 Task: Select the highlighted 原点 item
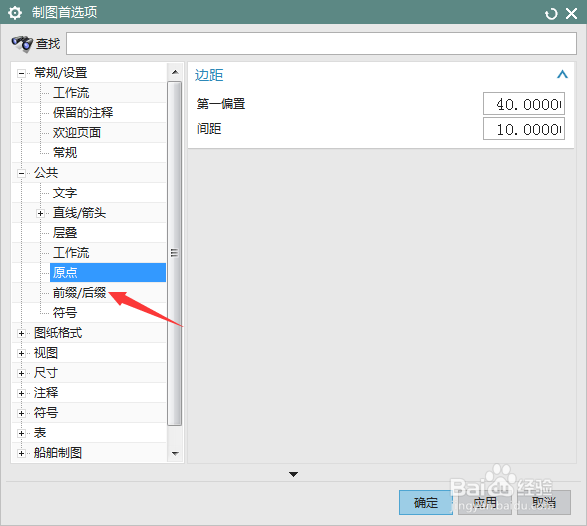pos(108,273)
